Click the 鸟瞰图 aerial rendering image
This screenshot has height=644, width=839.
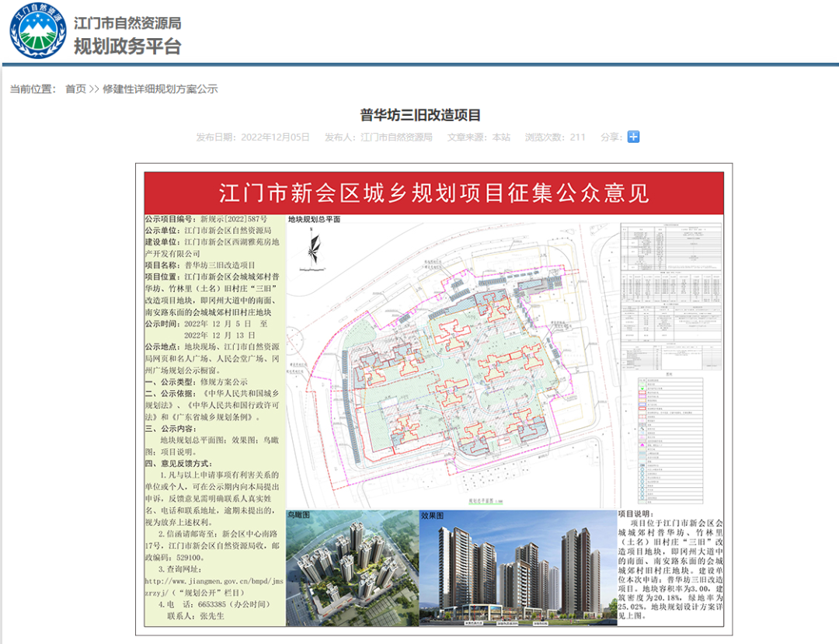coord(353,568)
